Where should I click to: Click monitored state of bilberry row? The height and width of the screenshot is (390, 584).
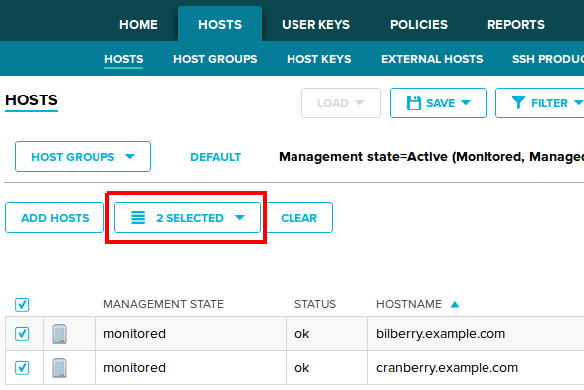pyautogui.click(x=134, y=334)
